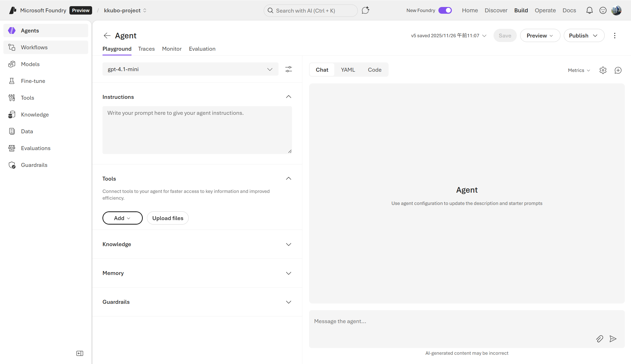Click the Upload files button

coord(168,218)
